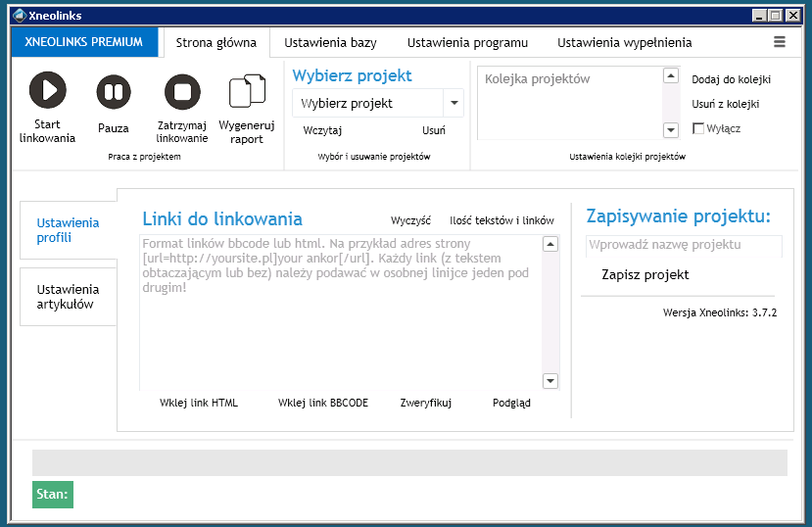Minimize the Xneolinks window
This screenshot has height=527, width=812.
[x=759, y=16]
